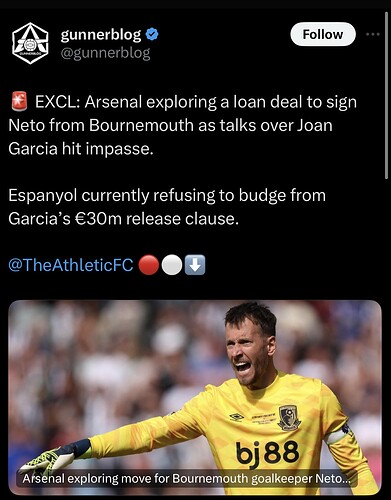Click the article caption about Bournemouth goalkeeper

pyautogui.click(x=187, y=479)
